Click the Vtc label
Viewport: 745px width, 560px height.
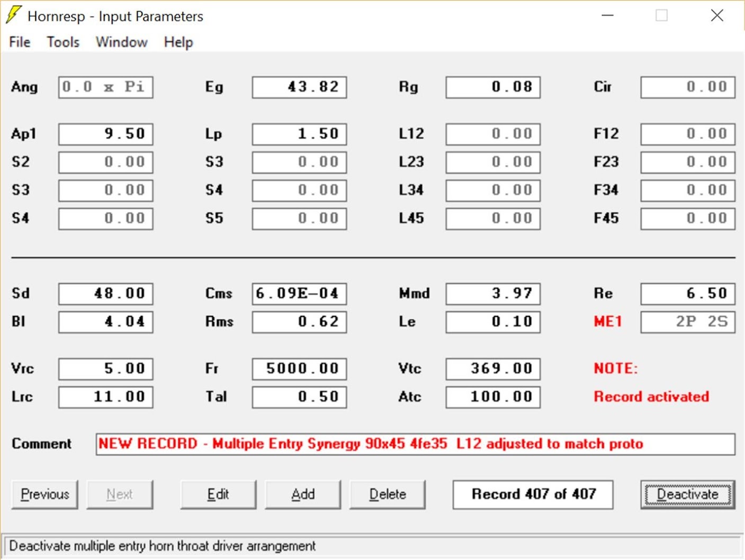click(410, 368)
